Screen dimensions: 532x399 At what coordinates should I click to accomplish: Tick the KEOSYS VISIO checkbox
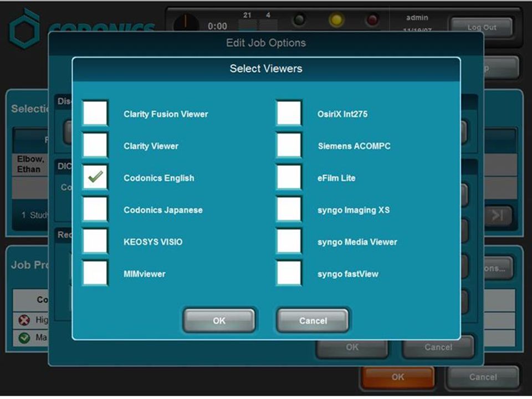click(95, 241)
